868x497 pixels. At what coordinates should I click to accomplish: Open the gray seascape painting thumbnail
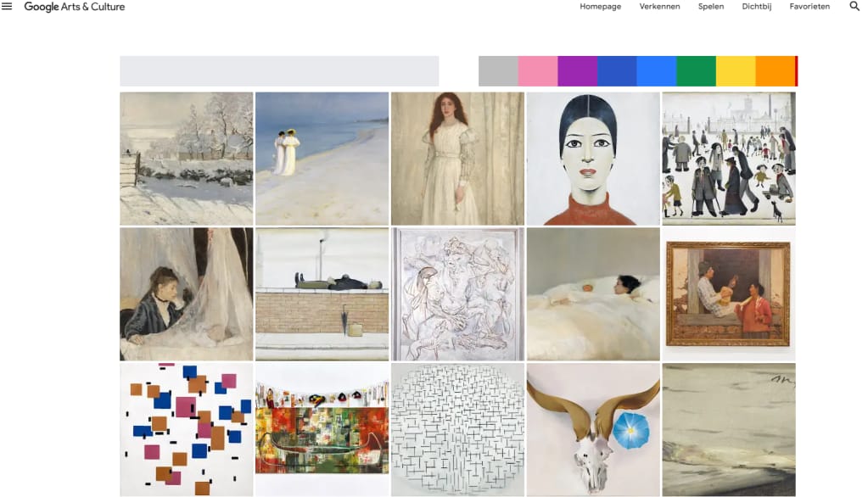pos(729,429)
